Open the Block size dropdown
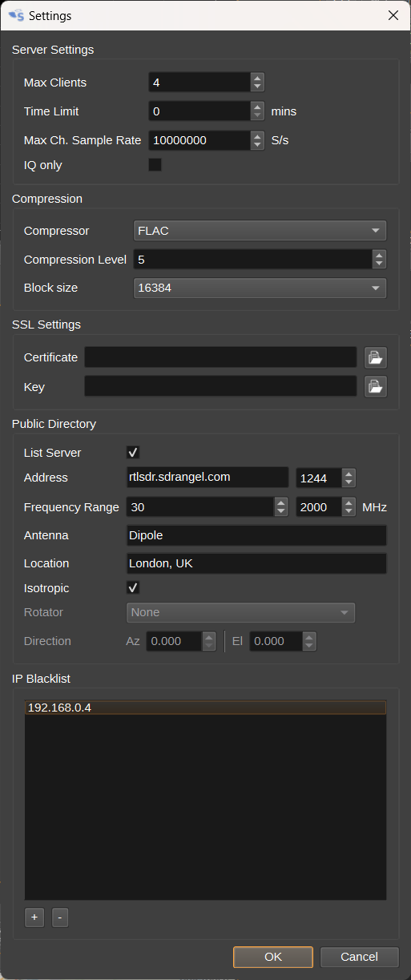The image size is (411, 980). [x=260, y=288]
